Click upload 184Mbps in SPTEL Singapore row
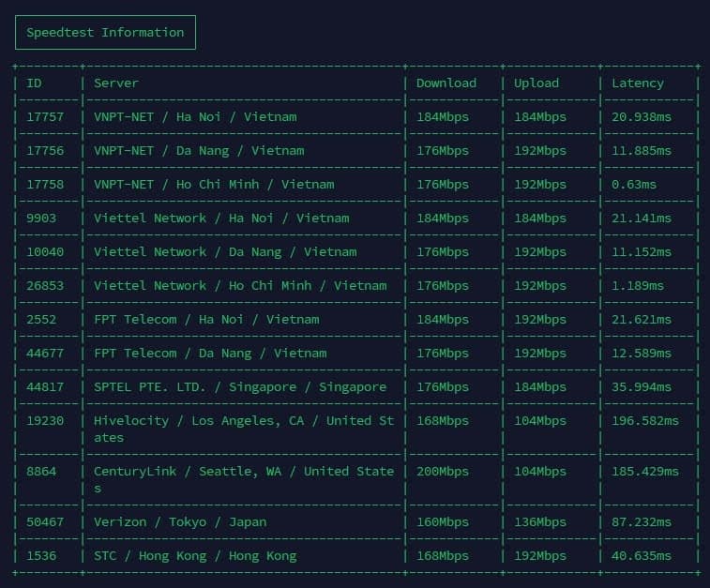 pos(539,387)
